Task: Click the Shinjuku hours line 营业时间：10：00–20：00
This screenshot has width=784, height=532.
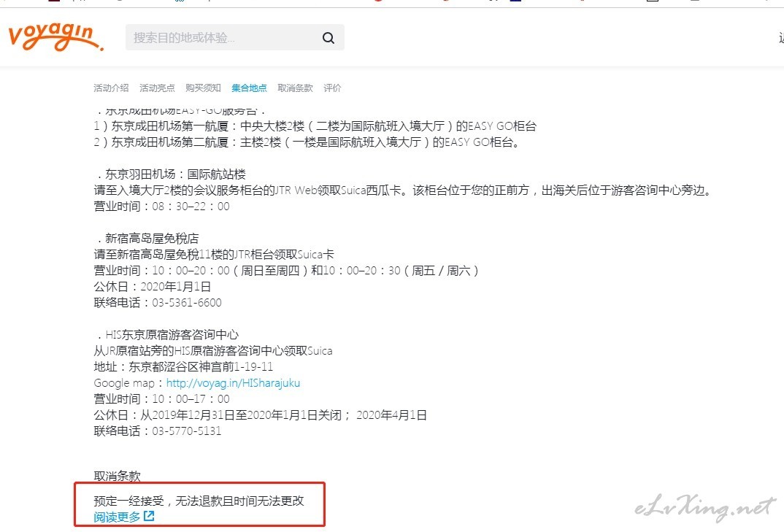Action: (x=286, y=271)
